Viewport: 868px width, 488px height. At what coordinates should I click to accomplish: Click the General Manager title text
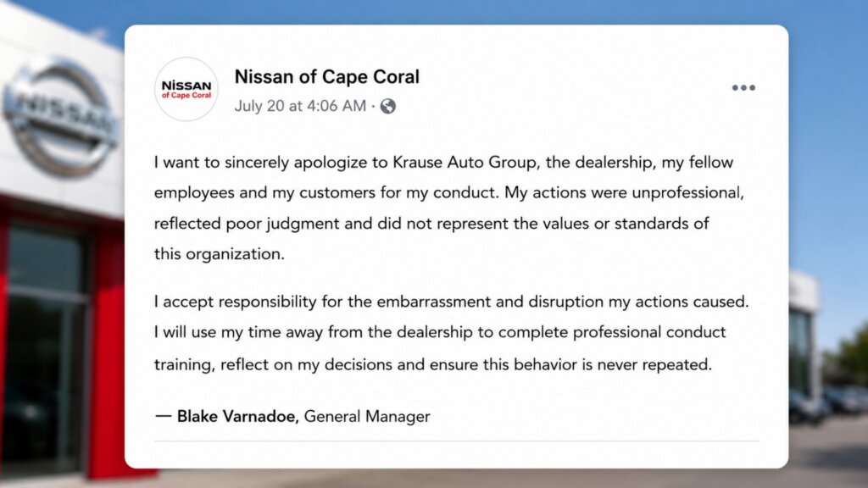point(367,416)
